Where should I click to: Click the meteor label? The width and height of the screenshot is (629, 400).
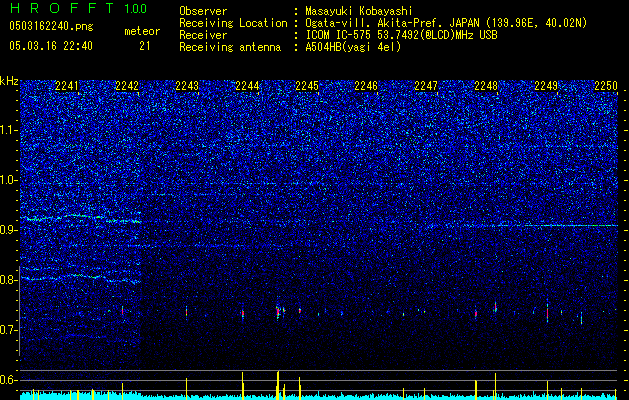(x=142, y=31)
